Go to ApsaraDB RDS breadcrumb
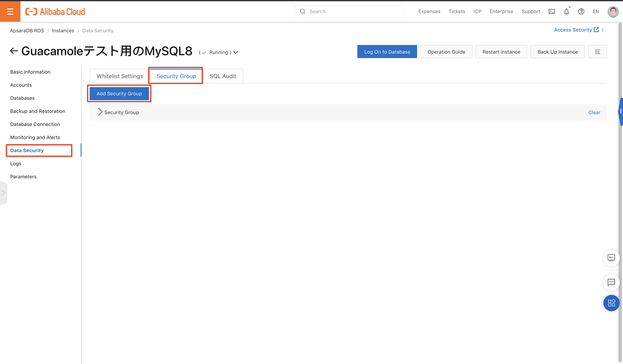623x364 pixels. [x=27, y=31]
